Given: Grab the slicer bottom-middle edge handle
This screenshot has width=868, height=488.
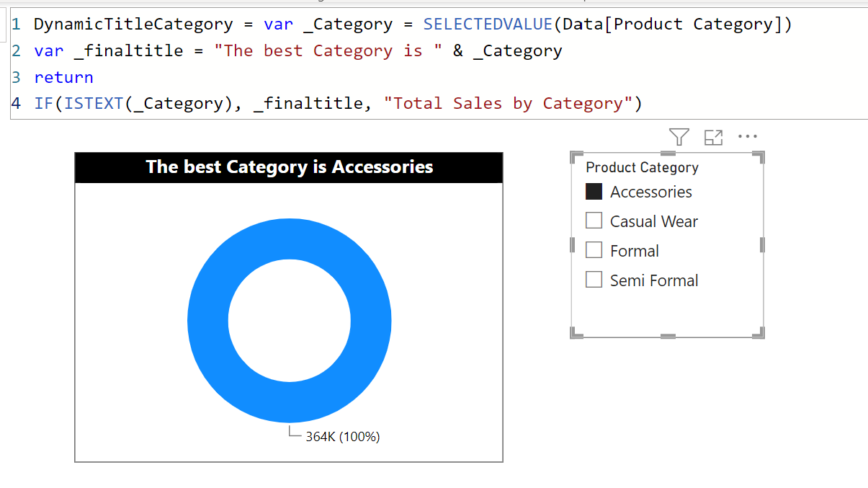Looking at the screenshot, I should click(668, 336).
